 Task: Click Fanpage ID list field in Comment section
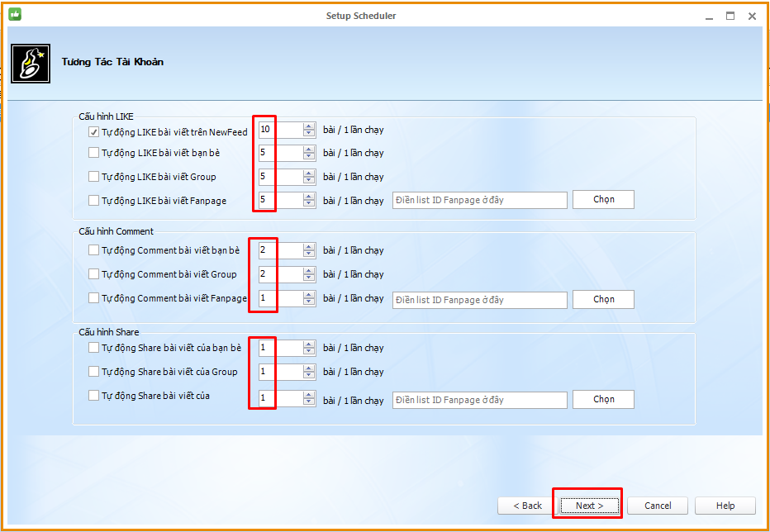tap(480, 300)
